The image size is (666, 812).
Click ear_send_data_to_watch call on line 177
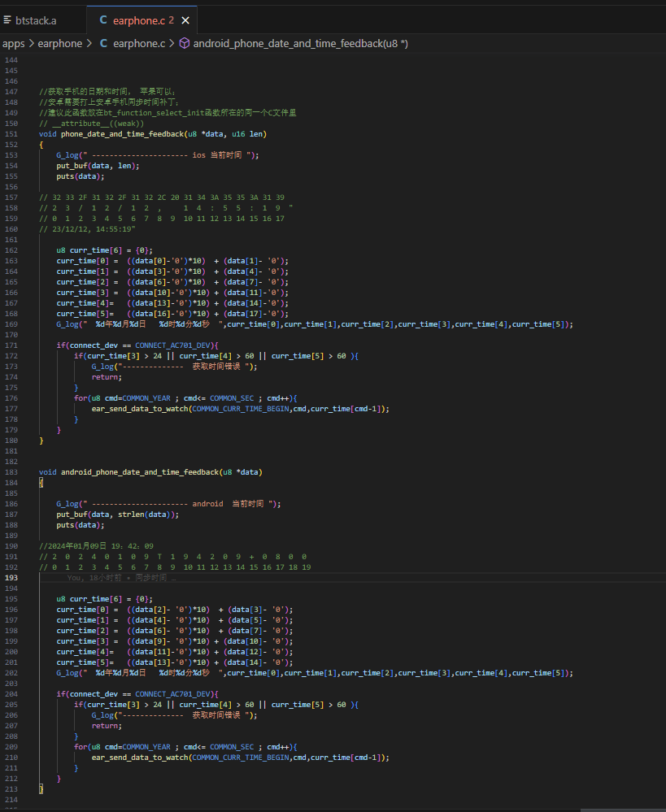241,409
